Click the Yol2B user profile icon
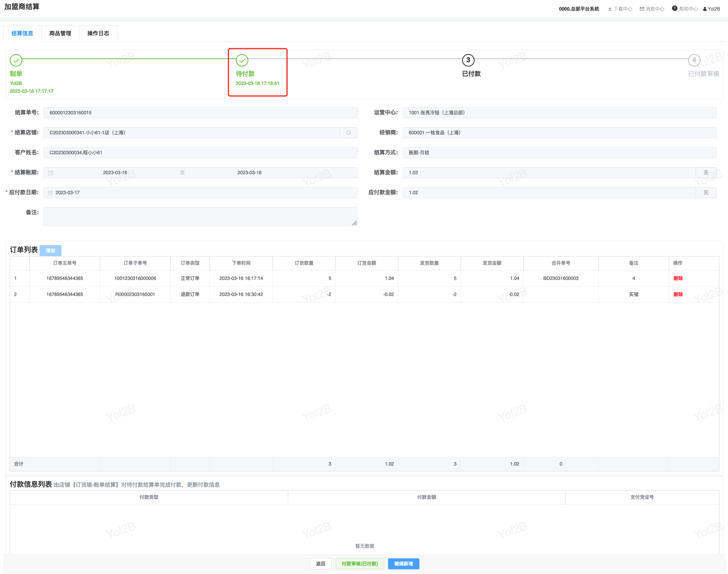 (x=705, y=9)
